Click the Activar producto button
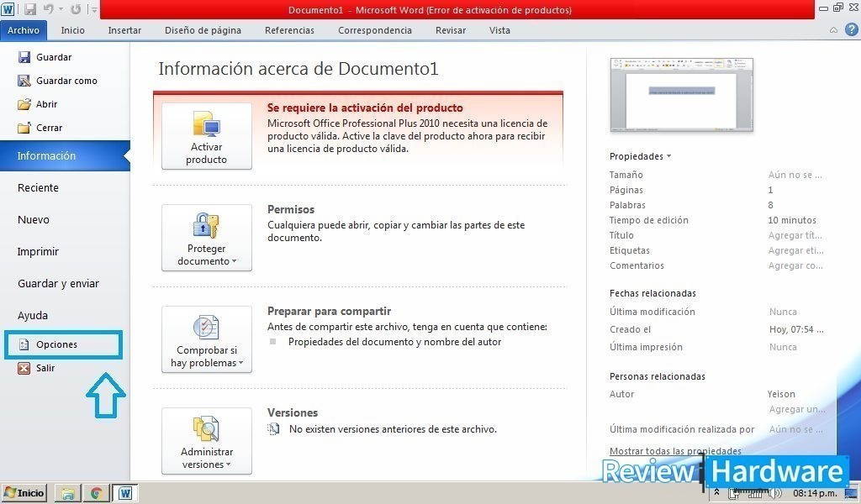The width and height of the screenshot is (861, 504). [207, 136]
